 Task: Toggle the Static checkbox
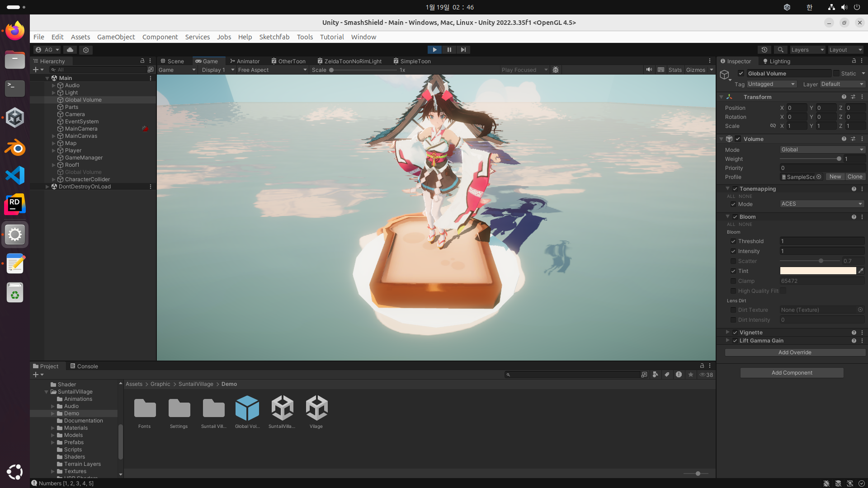coord(836,73)
